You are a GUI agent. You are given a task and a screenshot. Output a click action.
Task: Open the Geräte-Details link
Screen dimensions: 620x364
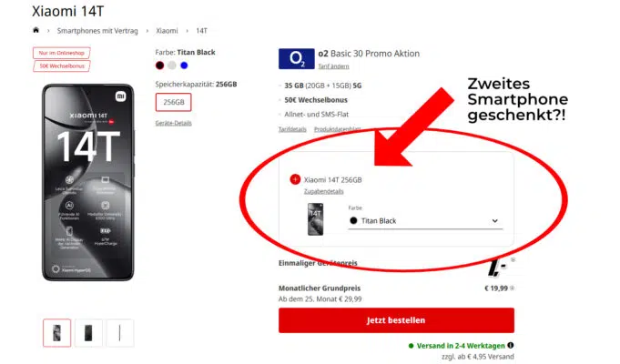click(173, 124)
